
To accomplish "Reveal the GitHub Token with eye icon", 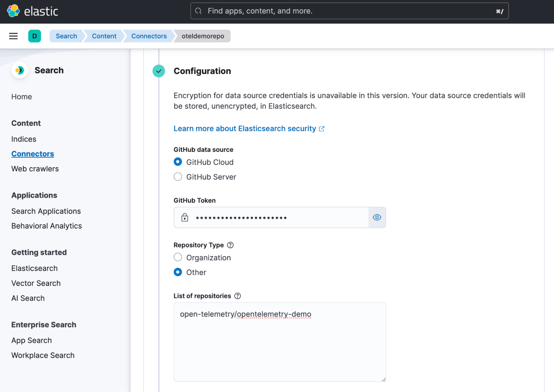I will (377, 218).
